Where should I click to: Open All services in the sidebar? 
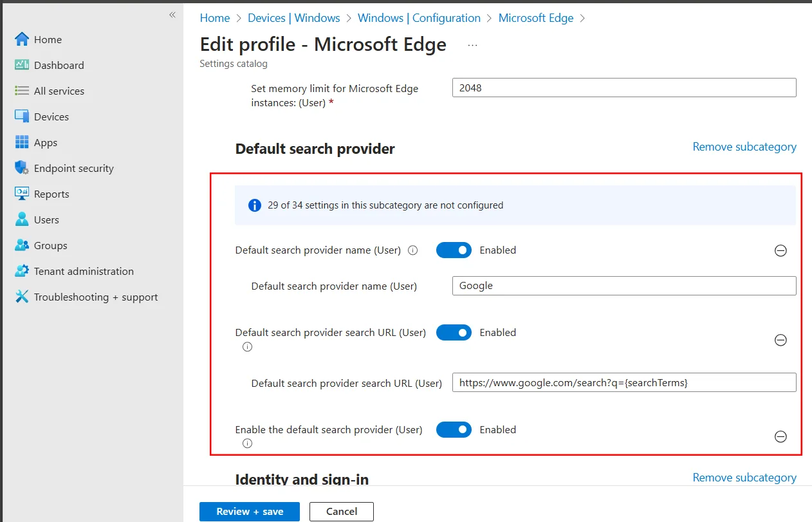pyautogui.click(x=59, y=91)
